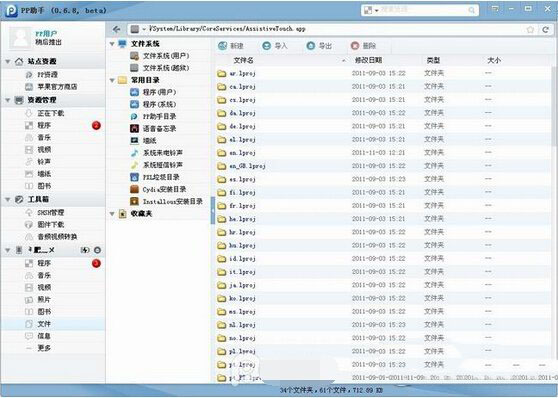Collapse the 站点资源 sidebar section
Screen dimensions: 558x398
coord(7,62)
